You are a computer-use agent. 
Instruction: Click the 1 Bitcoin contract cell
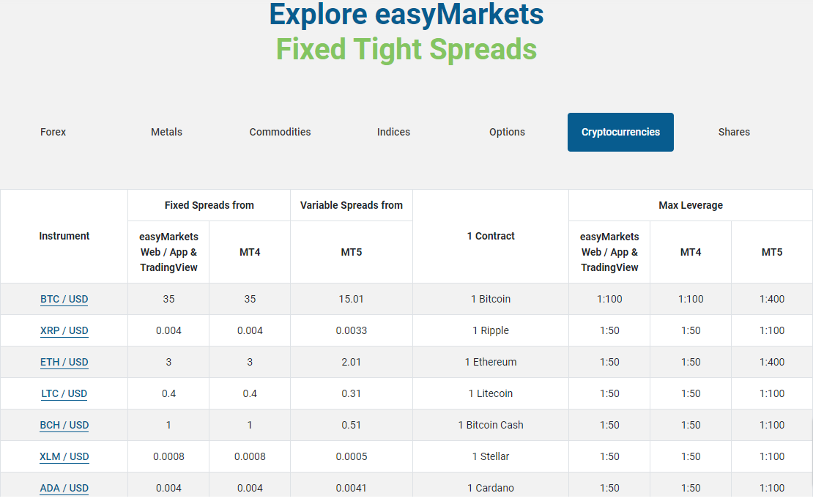[491, 299]
